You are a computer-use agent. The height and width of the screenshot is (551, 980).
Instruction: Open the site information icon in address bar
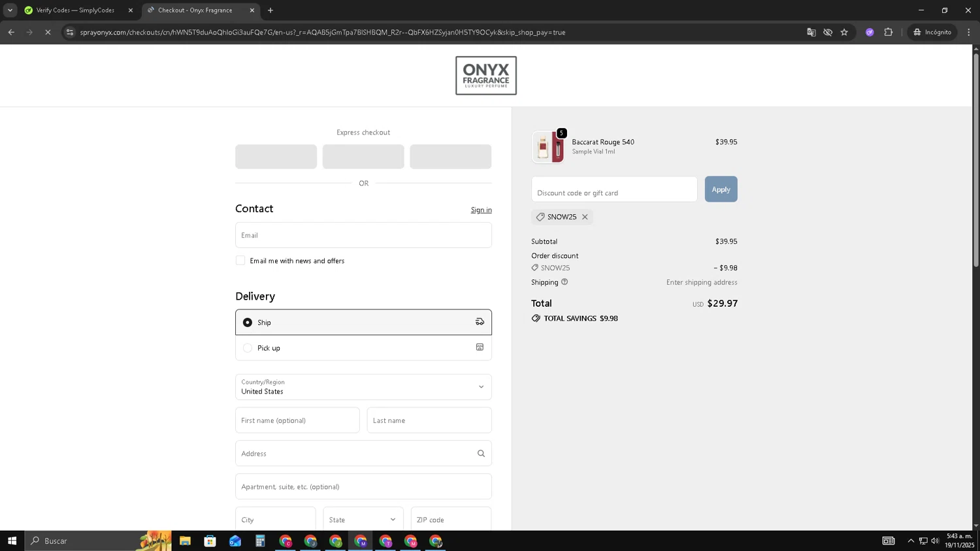click(70, 32)
